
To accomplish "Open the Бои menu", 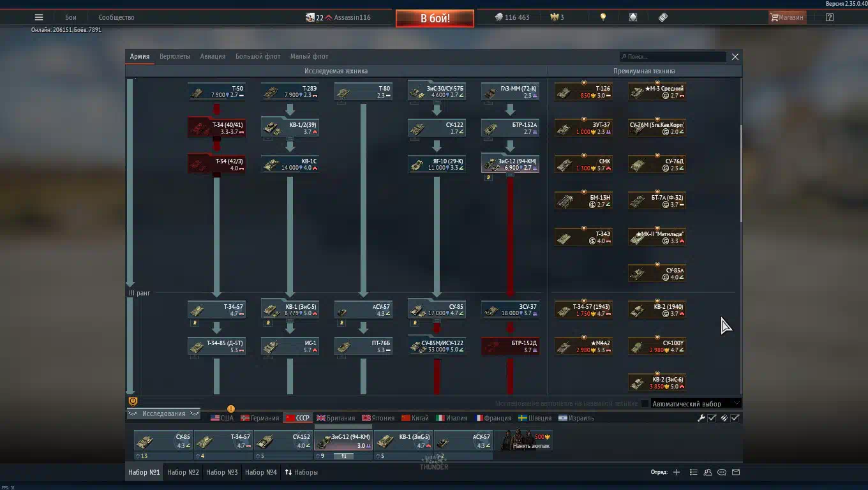I will tap(70, 18).
